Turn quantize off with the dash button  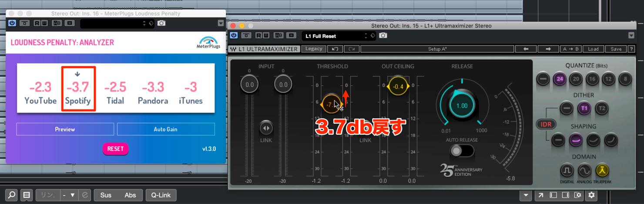coord(543,79)
